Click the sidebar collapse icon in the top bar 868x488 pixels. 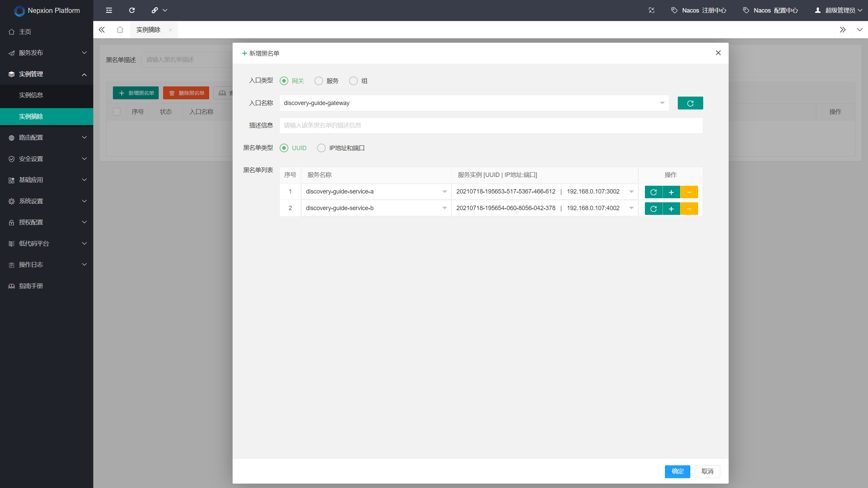[x=109, y=10]
